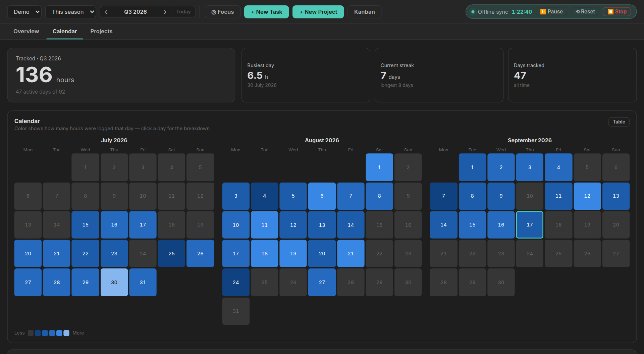Select September 17 in the calendar

tap(530, 225)
